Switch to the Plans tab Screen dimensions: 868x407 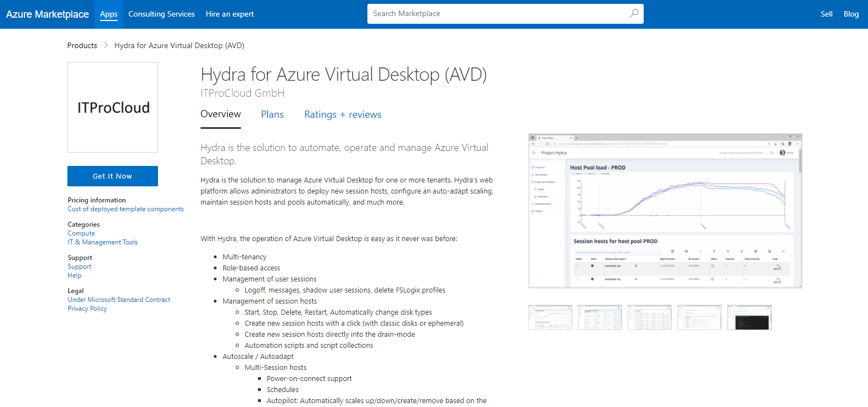272,114
